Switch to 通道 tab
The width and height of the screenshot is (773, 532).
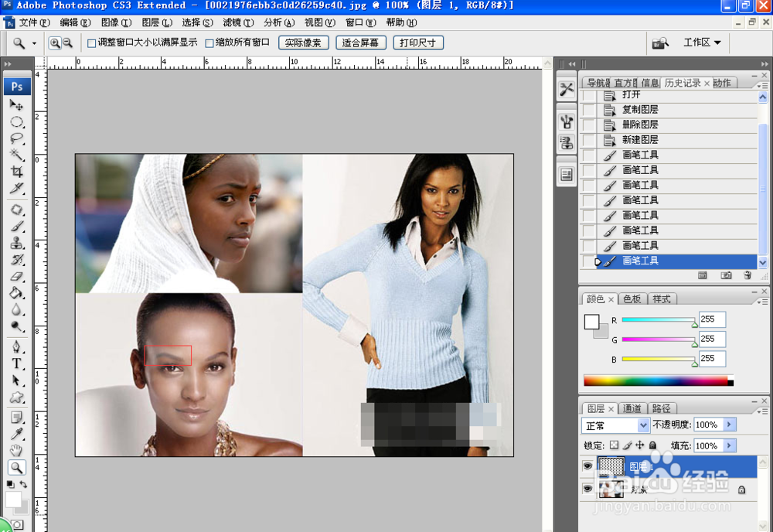coord(632,408)
